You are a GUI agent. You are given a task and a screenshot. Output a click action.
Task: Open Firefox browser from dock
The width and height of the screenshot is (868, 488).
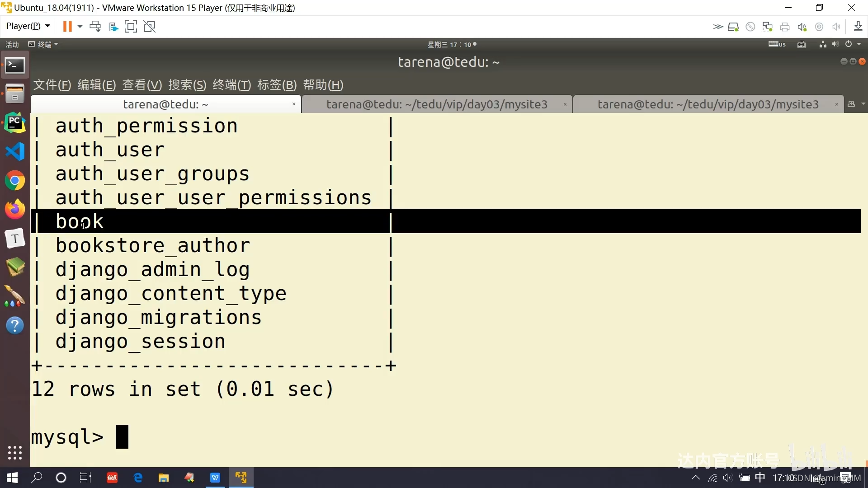[x=15, y=209]
